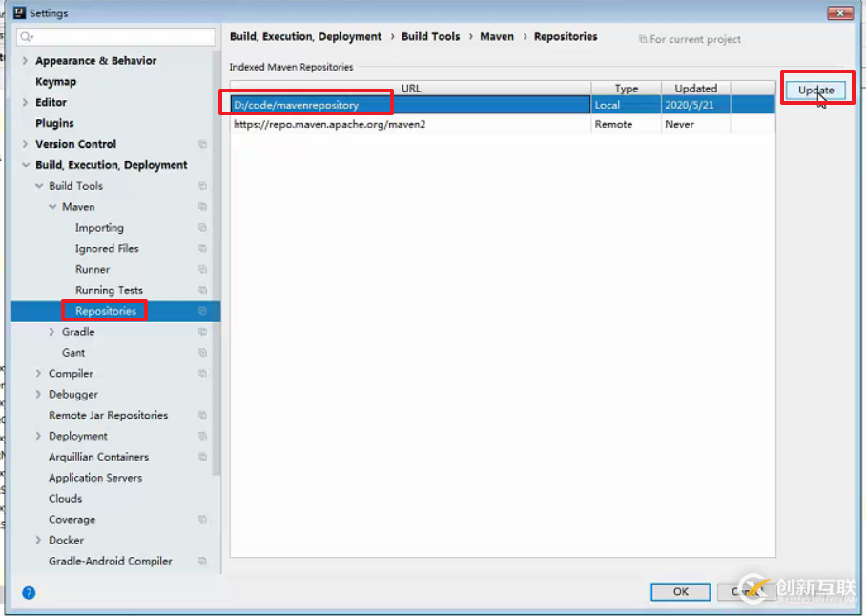This screenshot has width=866, height=616.
Task: Sort by Type column header
Action: click(627, 89)
